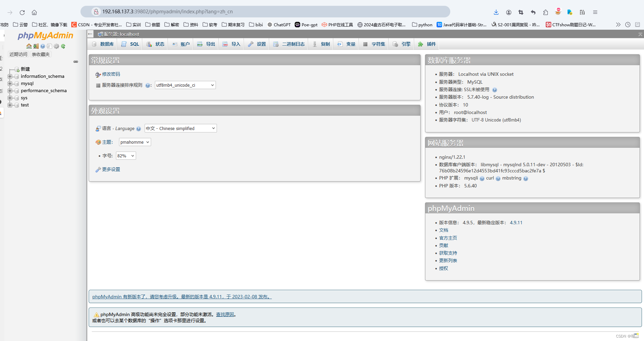This screenshot has height=341, width=644.
Task: Open phpMyAdmin home icon in sidebar
Action: click(x=29, y=46)
